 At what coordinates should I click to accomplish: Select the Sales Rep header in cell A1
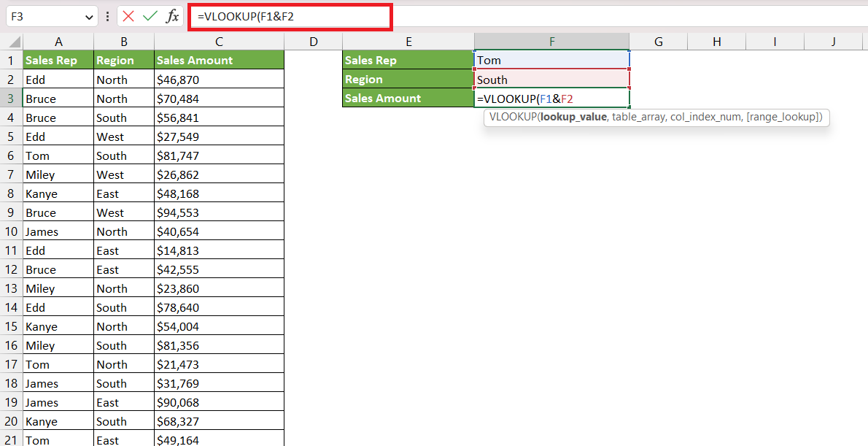click(x=58, y=61)
